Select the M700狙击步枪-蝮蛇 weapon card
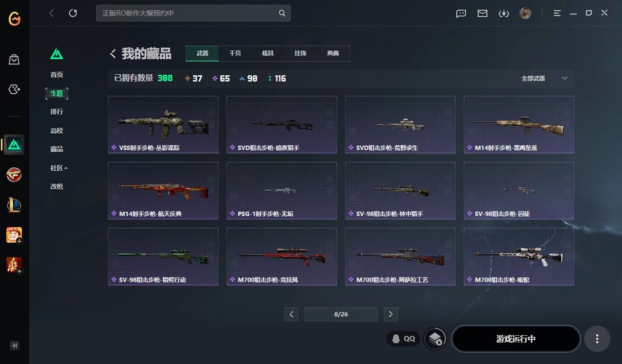 pyautogui.click(x=519, y=257)
